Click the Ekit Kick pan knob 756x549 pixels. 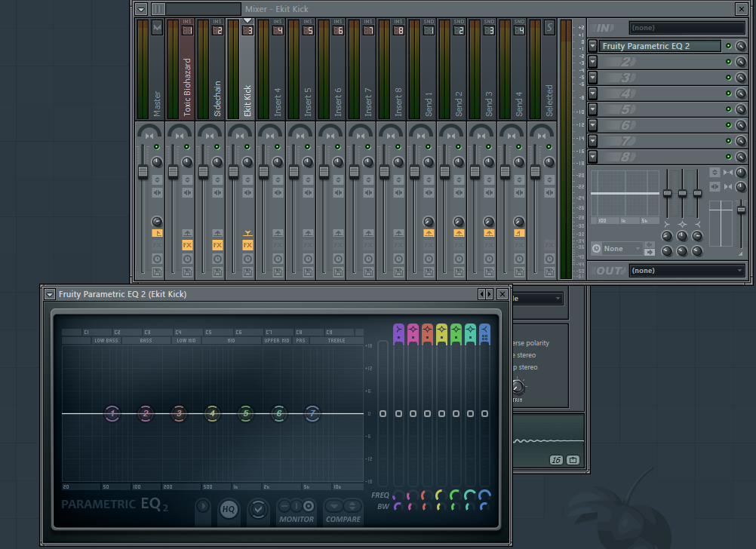click(247, 162)
